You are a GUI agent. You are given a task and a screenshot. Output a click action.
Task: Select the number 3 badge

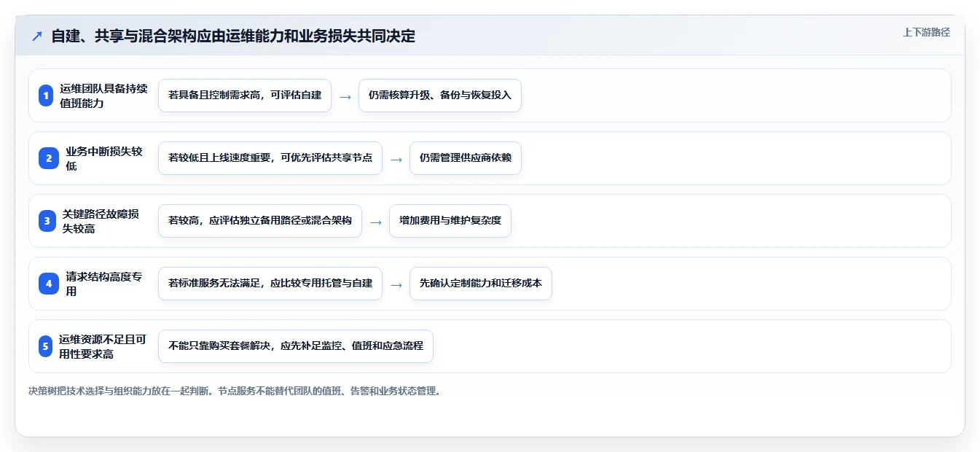(x=47, y=221)
